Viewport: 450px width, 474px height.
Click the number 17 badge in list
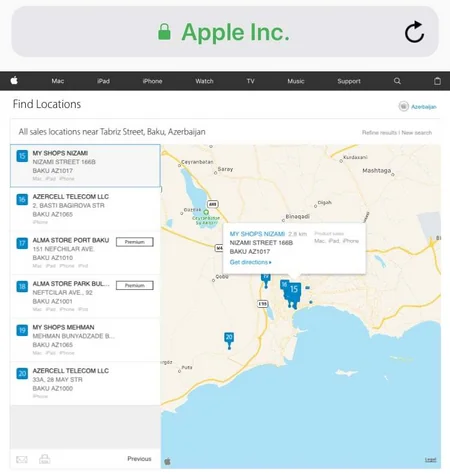click(x=22, y=243)
